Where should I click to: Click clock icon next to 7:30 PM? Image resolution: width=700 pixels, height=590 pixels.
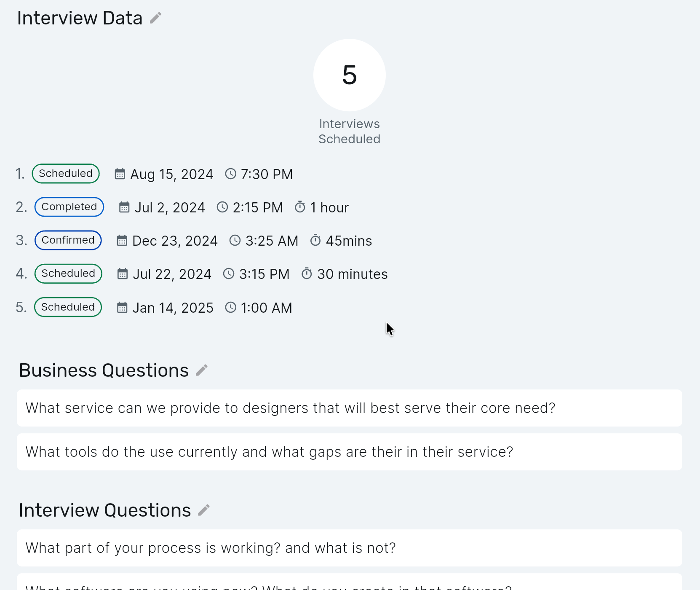(231, 174)
